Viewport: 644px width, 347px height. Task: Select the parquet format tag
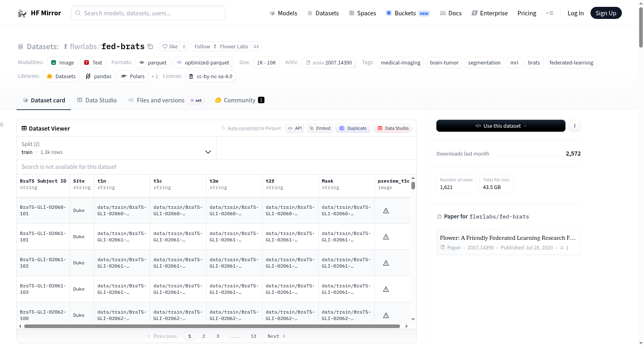[153, 62]
